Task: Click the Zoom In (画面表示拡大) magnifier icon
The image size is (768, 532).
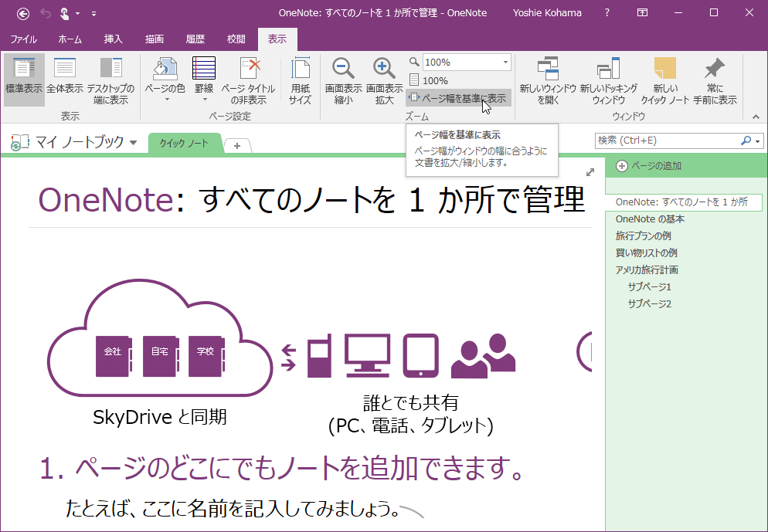Action: pos(384,69)
